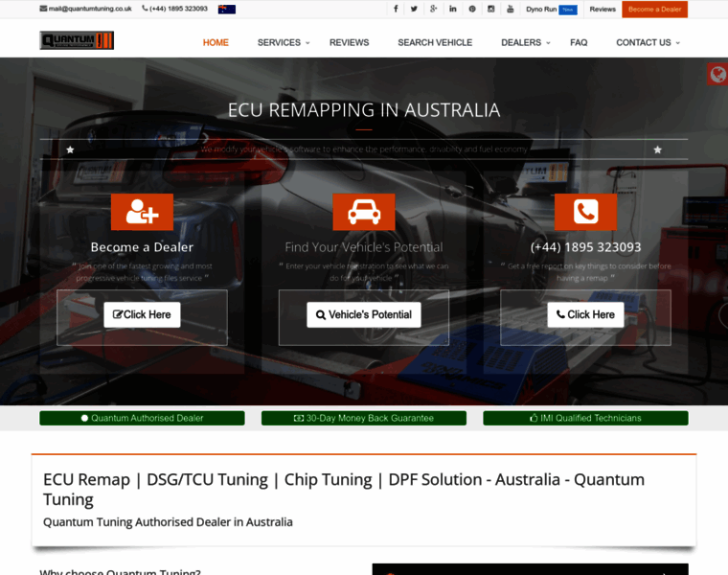Viewport: 728px width, 575px height.
Task: Click the Quantum Authorised Dealer green badge
Action: pyautogui.click(x=142, y=418)
